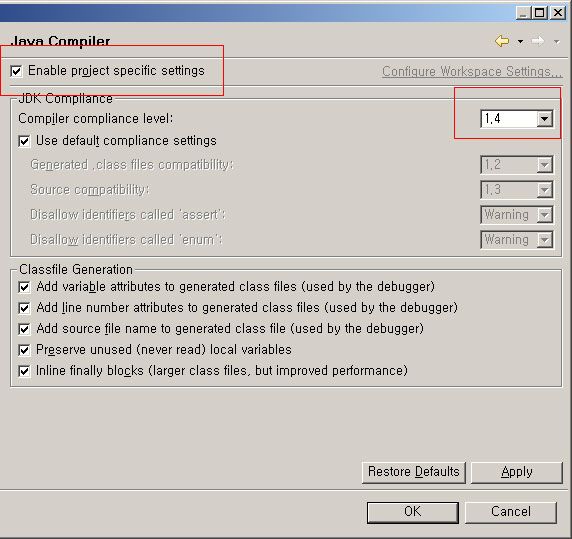Viewport: 572px width, 539px height.
Task: Click the yellow back navigation arrow
Action: click(x=502, y=41)
